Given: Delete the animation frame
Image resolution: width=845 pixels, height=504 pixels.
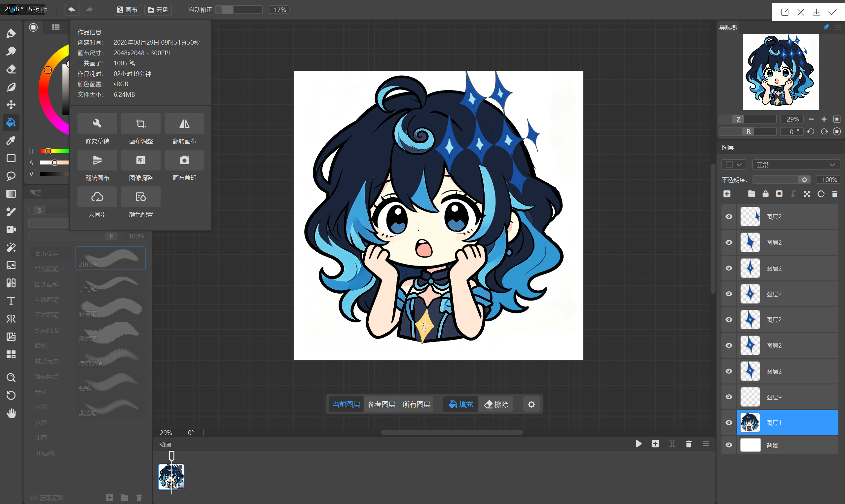Looking at the screenshot, I should pyautogui.click(x=689, y=444).
